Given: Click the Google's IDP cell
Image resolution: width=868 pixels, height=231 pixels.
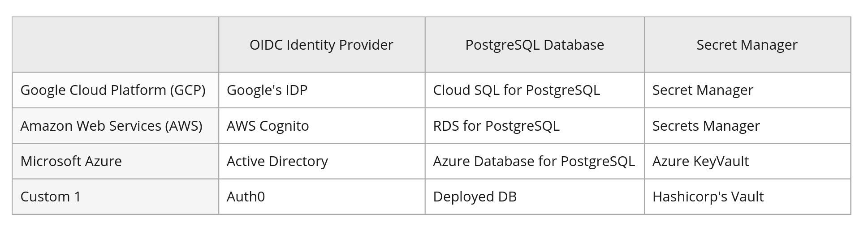Looking at the screenshot, I should [x=267, y=90].
